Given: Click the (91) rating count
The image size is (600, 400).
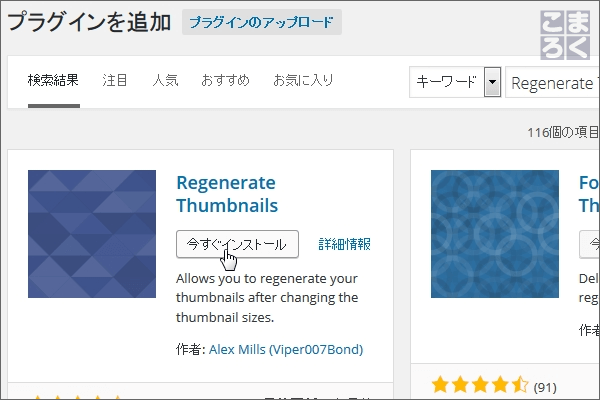Looking at the screenshot, I should (x=545, y=388).
